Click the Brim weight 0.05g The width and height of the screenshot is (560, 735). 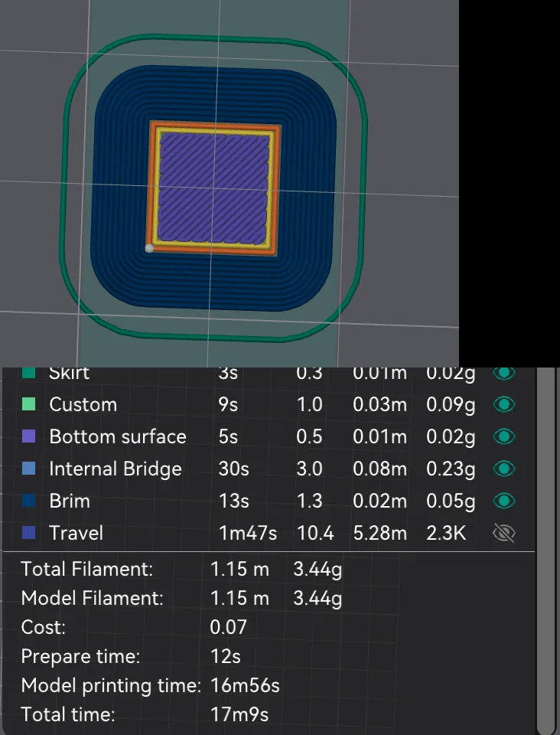point(451,501)
